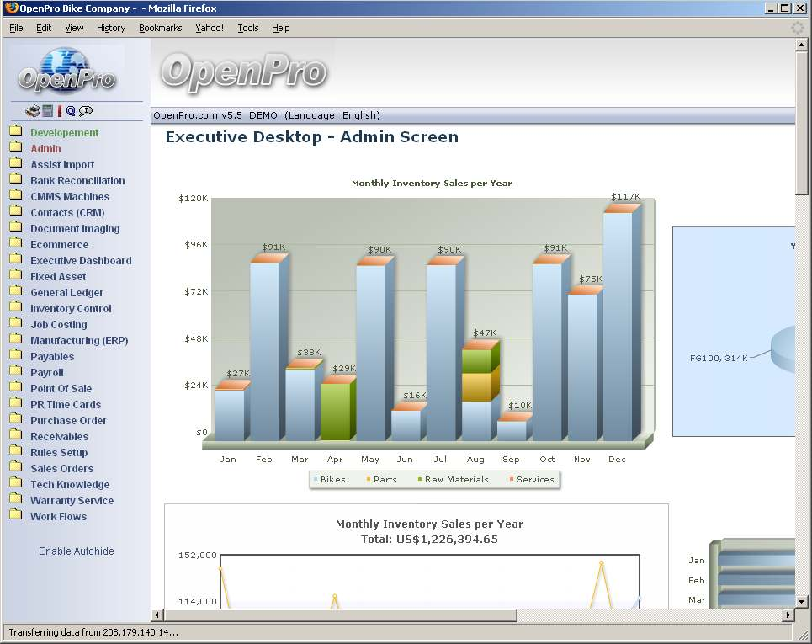Click the folder icon beside General Ledger

15,292
